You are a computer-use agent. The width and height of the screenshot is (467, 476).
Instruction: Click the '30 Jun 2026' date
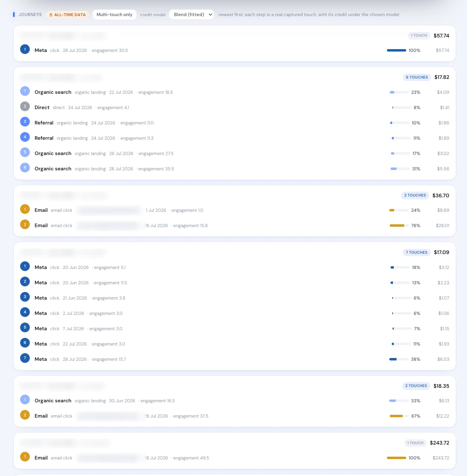tap(122, 401)
